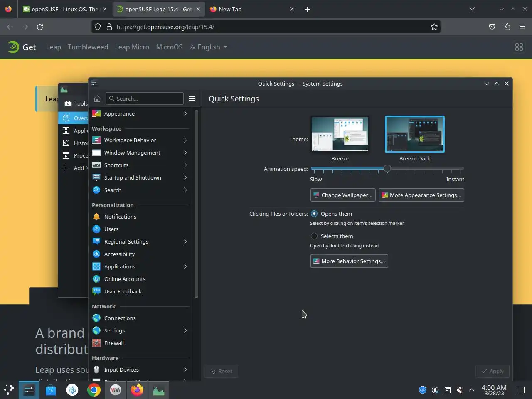The height and width of the screenshot is (399, 532).
Task: Open the Discover store taskbar icon
Action: pyautogui.click(x=51, y=390)
